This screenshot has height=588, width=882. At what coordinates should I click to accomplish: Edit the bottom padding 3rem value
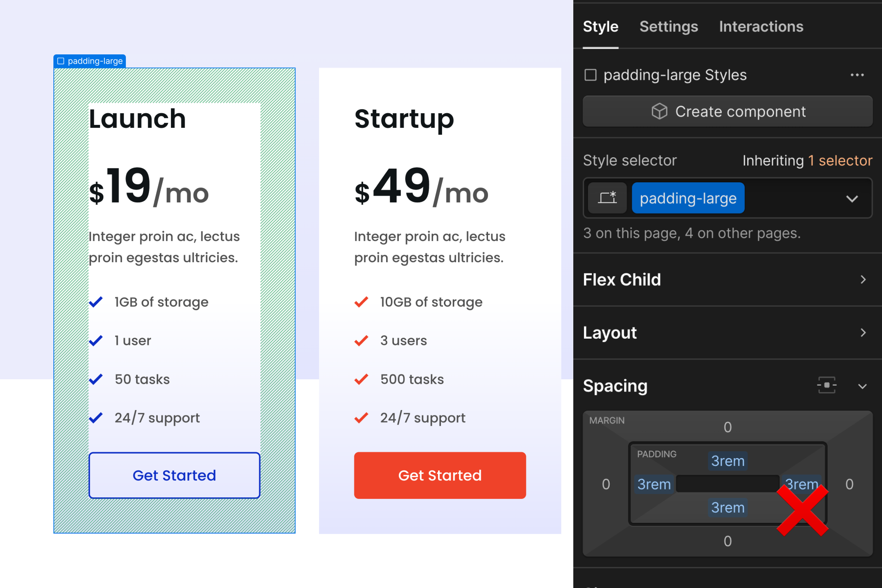pyautogui.click(x=728, y=507)
